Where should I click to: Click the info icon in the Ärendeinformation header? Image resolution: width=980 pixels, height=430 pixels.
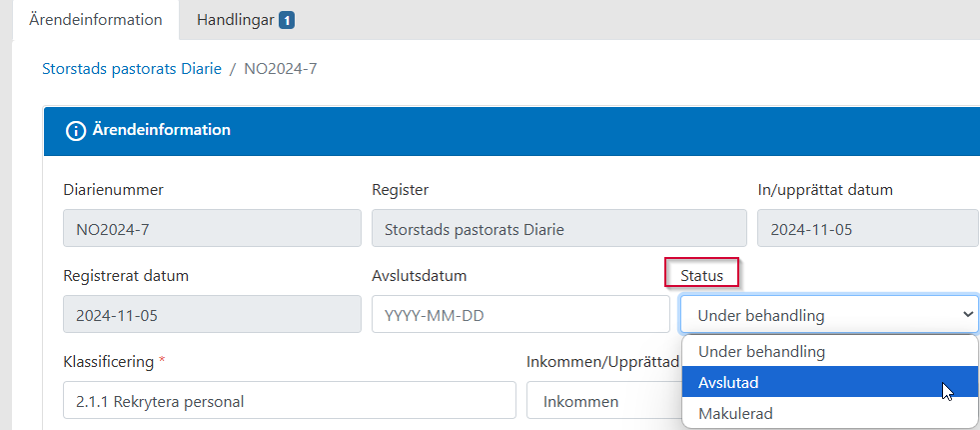coord(76,131)
